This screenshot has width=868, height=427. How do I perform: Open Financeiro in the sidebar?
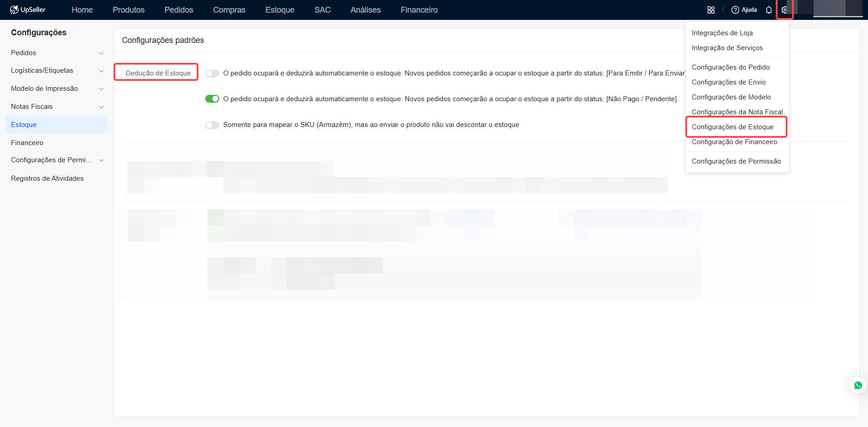coord(27,143)
